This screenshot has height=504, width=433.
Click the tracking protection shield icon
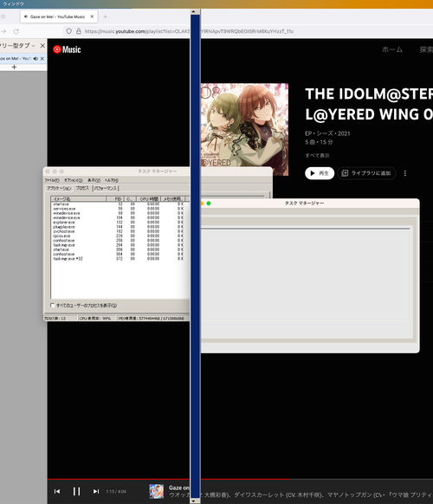click(x=68, y=31)
